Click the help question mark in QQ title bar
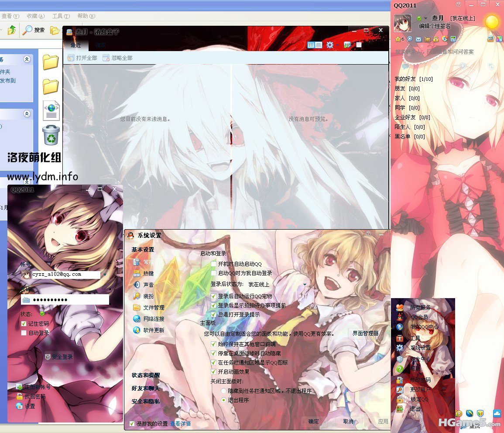Viewport: 504px width, 433px height. point(459,4)
